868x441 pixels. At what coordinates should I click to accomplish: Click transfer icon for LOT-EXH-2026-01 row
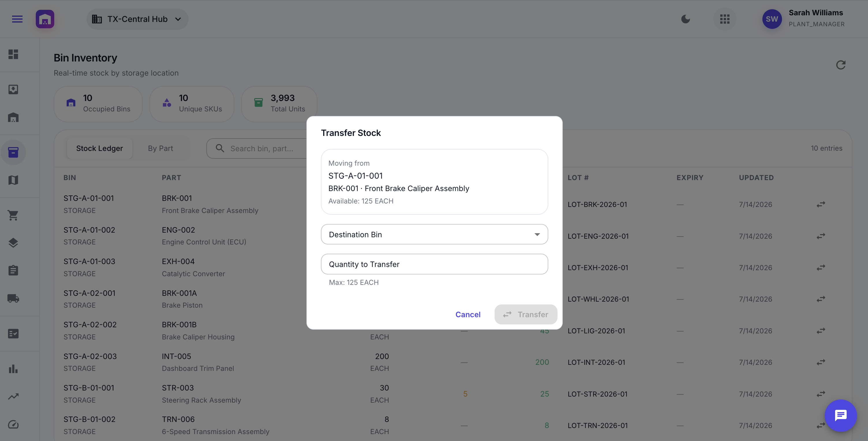pyautogui.click(x=821, y=268)
